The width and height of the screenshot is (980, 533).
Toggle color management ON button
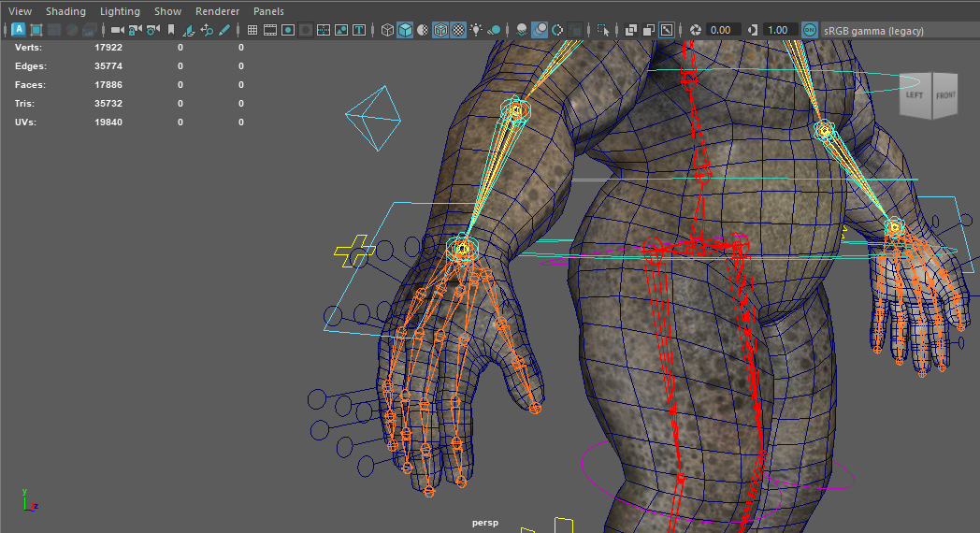pos(809,30)
